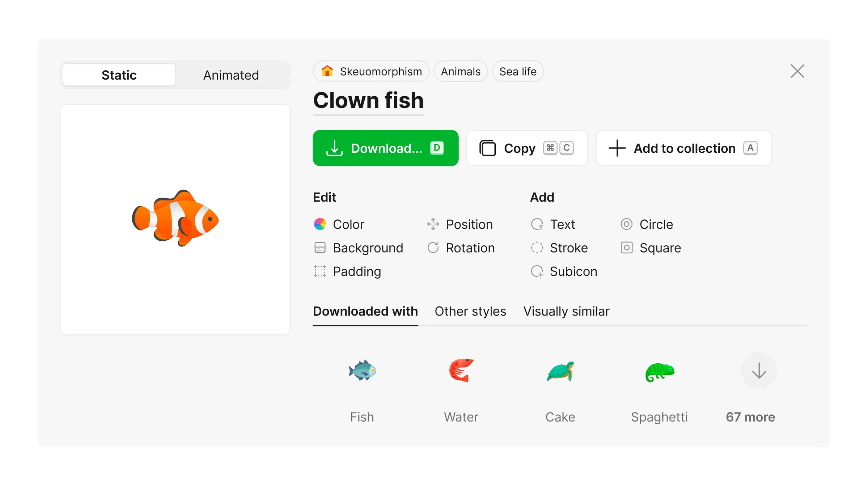Switch preview to Static mode

click(119, 75)
